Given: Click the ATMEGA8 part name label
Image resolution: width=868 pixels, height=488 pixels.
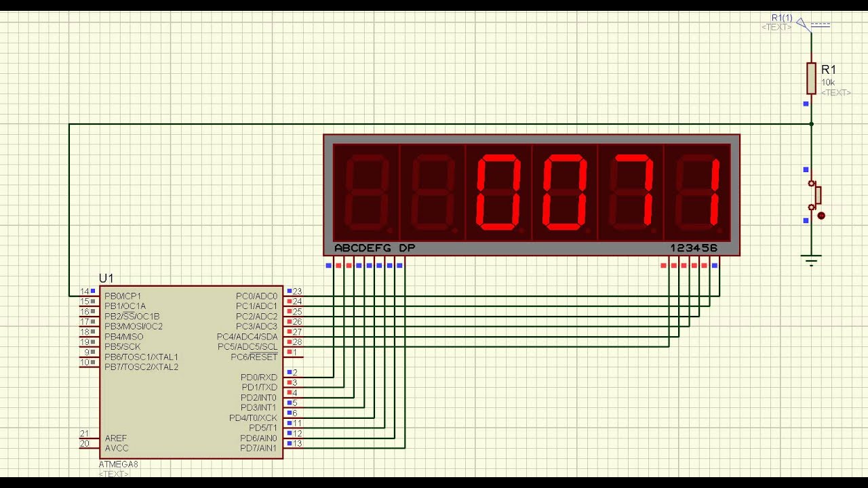Looking at the screenshot, I should (x=119, y=464).
